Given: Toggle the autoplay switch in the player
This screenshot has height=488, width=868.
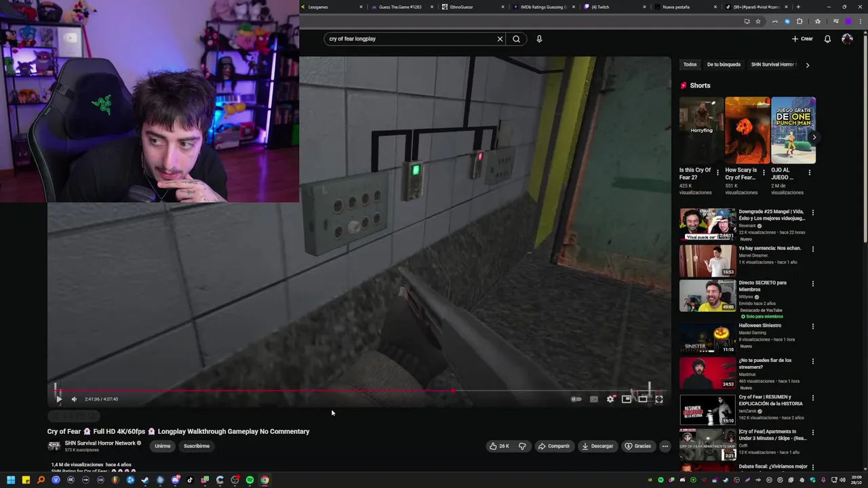Looking at the screenshot, I should (576, 399).
